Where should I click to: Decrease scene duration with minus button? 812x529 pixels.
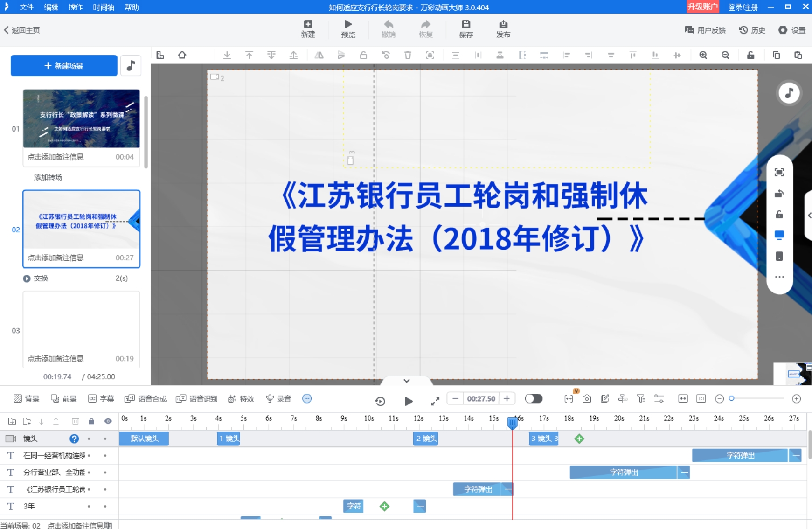(x=455, y=399)
